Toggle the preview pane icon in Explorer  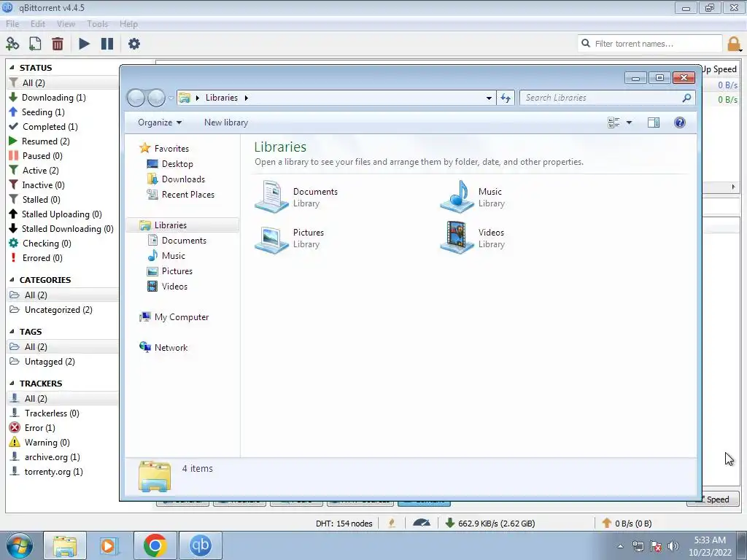click(x=654, y=122)
